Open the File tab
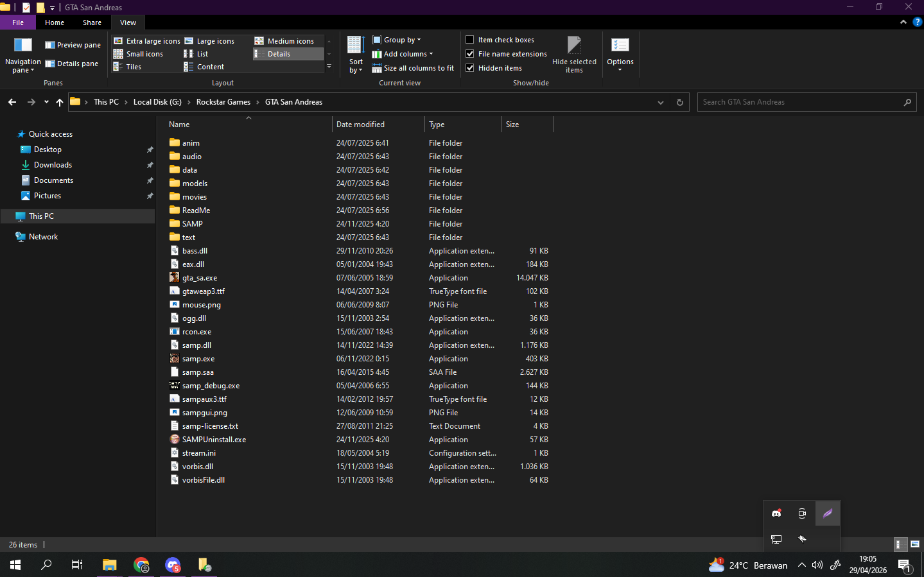The width and height of the screenshot is (924, 577). point(18,22)
